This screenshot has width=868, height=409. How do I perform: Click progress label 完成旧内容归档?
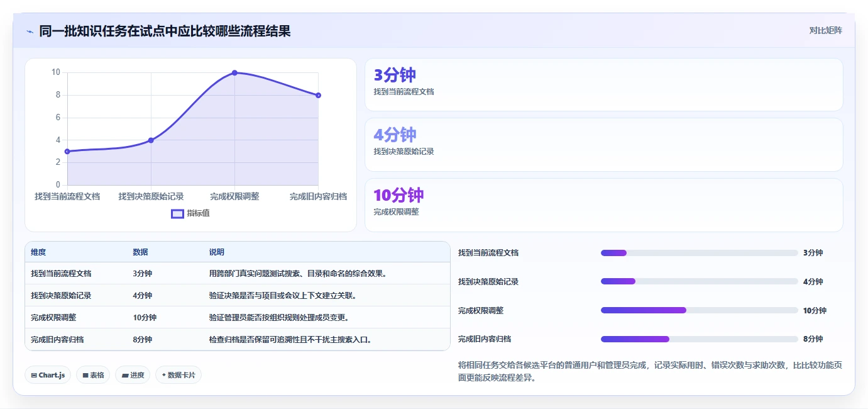tap(485, 339)
